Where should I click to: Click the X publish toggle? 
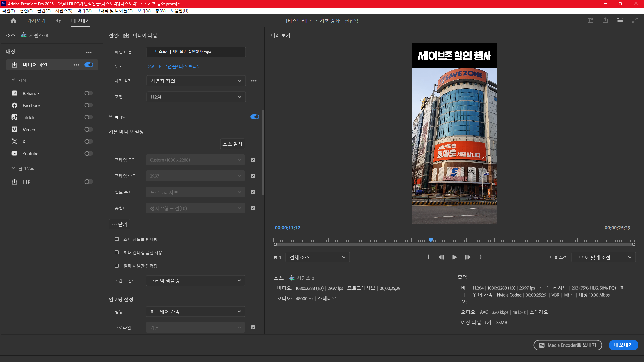[x=89, y=142]
